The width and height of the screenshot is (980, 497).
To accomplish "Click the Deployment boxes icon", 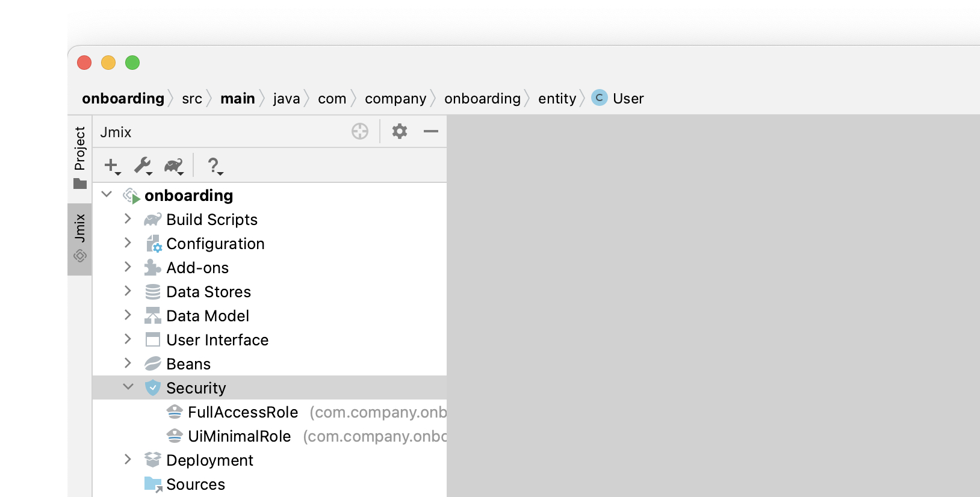I will [153, 460].
